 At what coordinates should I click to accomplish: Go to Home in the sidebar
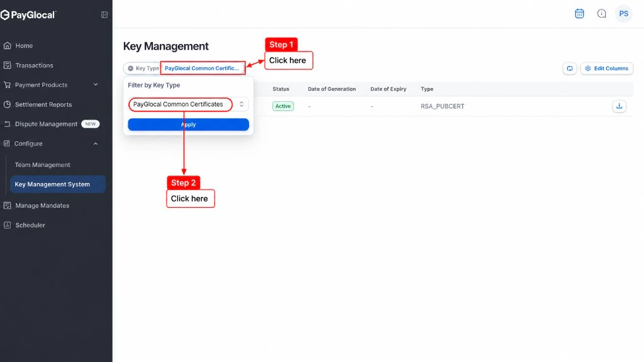tap(24, 46)
